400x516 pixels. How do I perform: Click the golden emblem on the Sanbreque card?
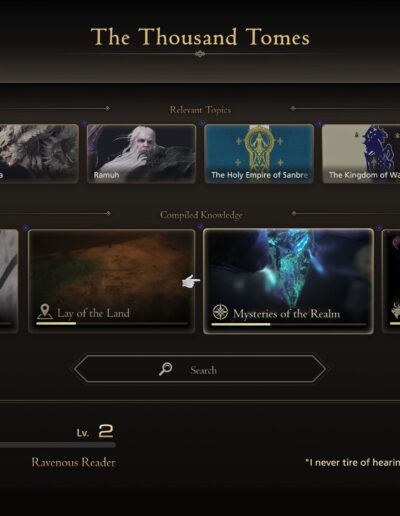259,147
